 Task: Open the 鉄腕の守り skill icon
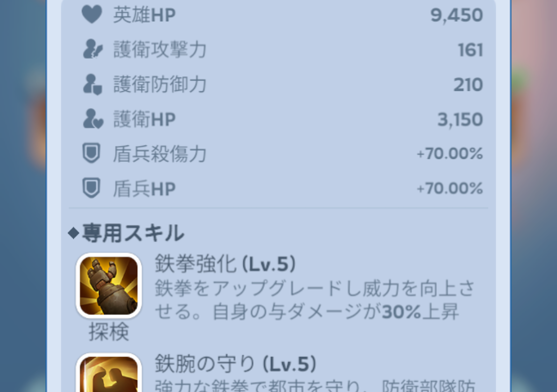click(109, 372)
